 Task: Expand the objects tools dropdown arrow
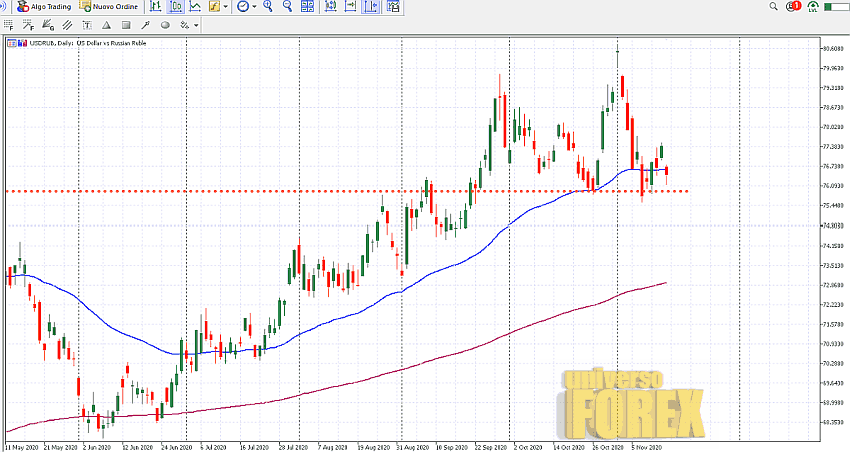pyautogui.click(x=196, y=24)
